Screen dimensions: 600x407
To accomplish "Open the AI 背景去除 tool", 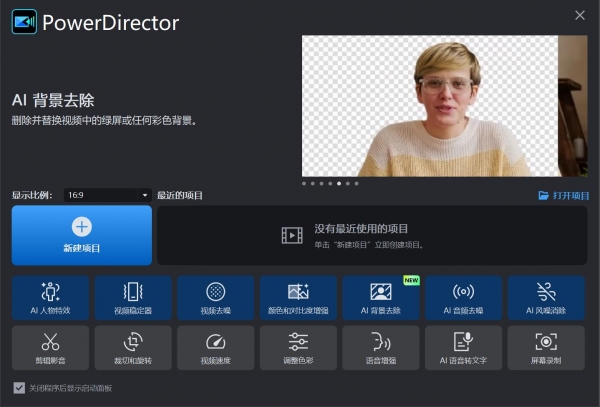I will tap(381, 298).
